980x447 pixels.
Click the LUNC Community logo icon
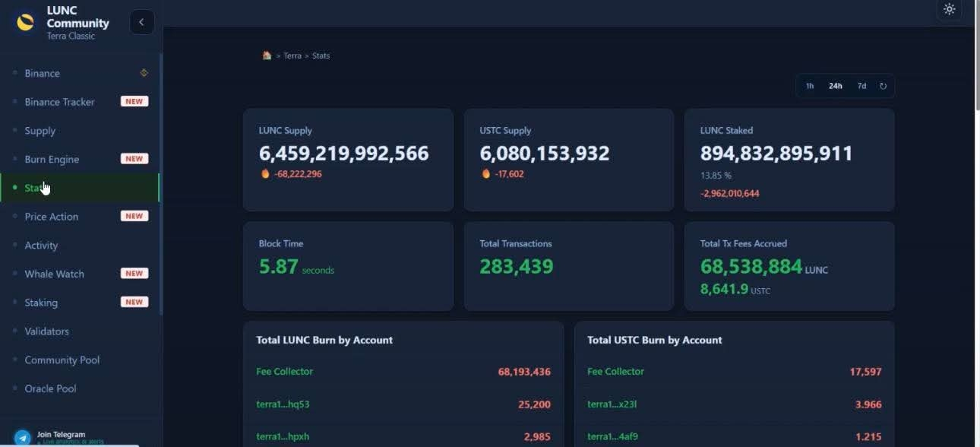click(x=26, y=22)
